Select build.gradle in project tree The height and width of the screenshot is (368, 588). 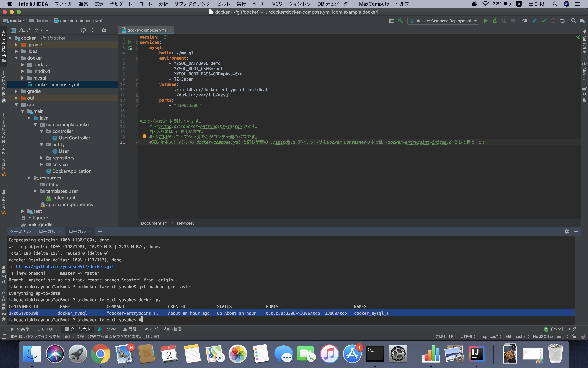click(40, 224)
